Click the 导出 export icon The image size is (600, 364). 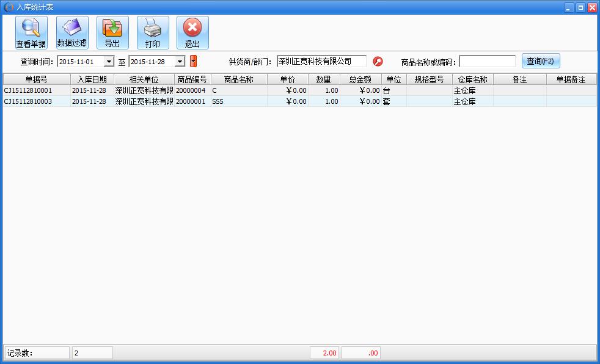click(112, 32)
